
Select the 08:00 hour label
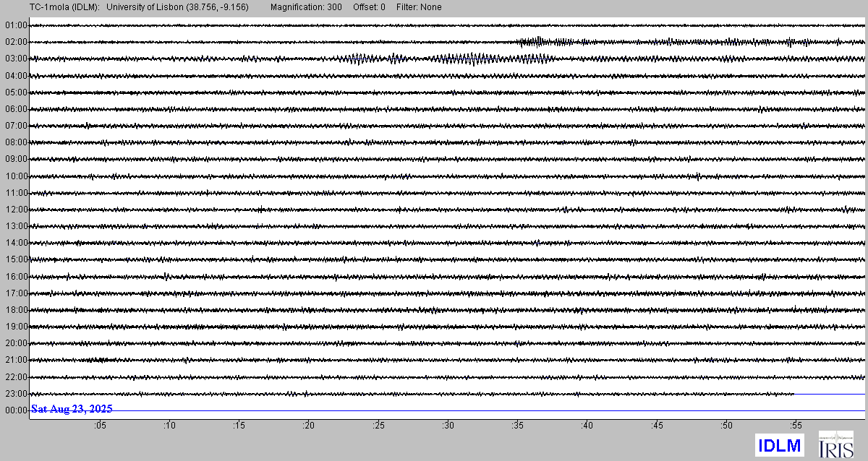15,142
